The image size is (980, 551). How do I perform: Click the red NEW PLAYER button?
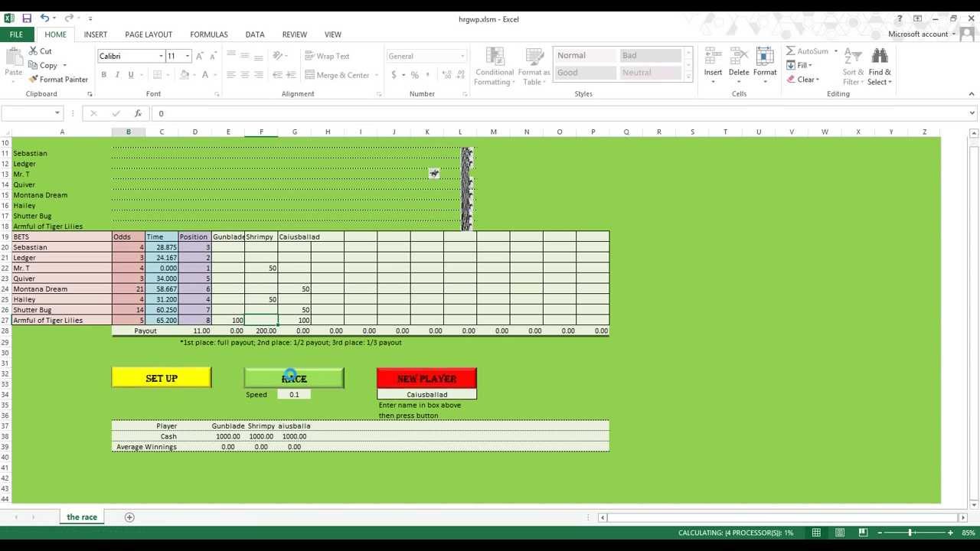[x=426, y=378]
